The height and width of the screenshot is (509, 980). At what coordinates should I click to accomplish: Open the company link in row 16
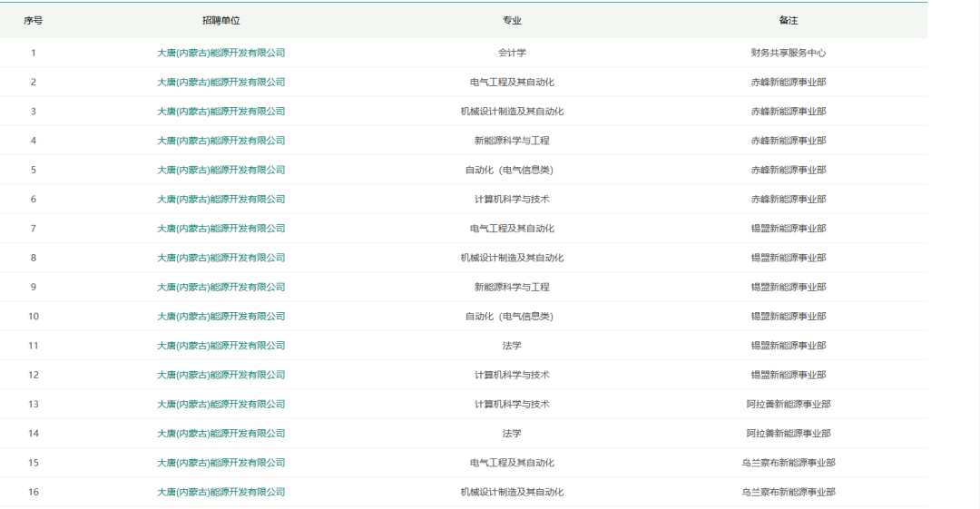click(220, 493)
